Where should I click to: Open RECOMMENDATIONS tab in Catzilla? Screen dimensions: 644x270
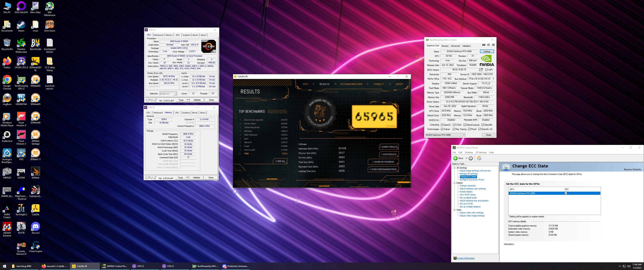point(351,84)
